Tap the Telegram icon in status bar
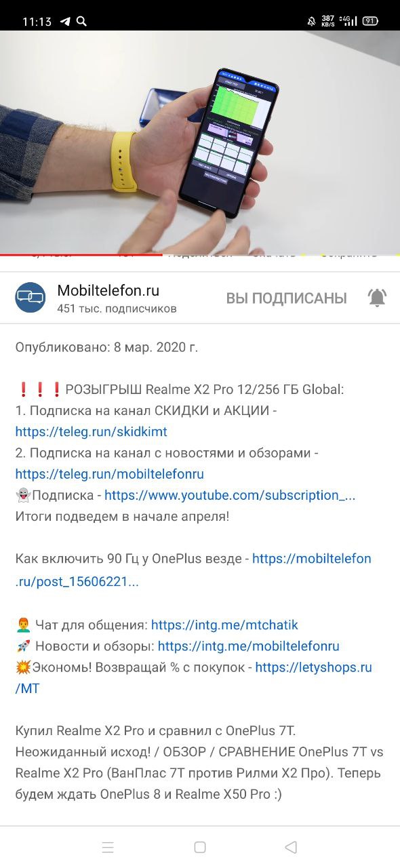The height and width of the screenshot is (868, 400). coord(65,21)
